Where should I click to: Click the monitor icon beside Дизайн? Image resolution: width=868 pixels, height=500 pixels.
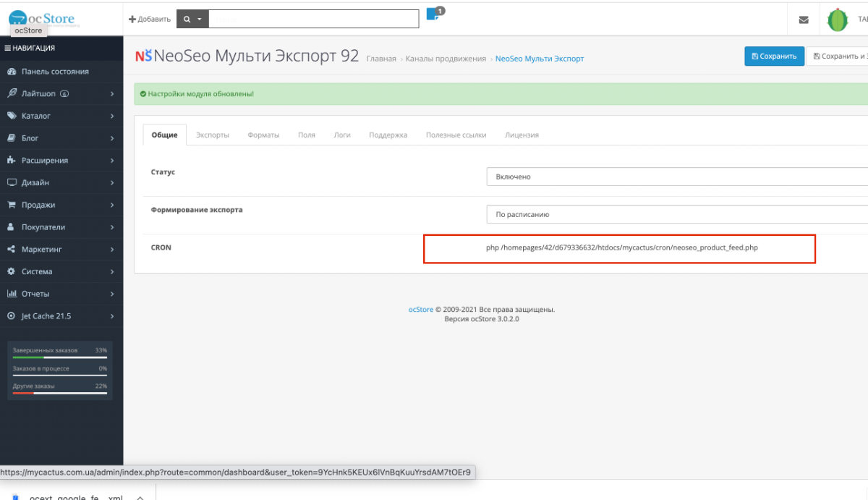point(12,183)
